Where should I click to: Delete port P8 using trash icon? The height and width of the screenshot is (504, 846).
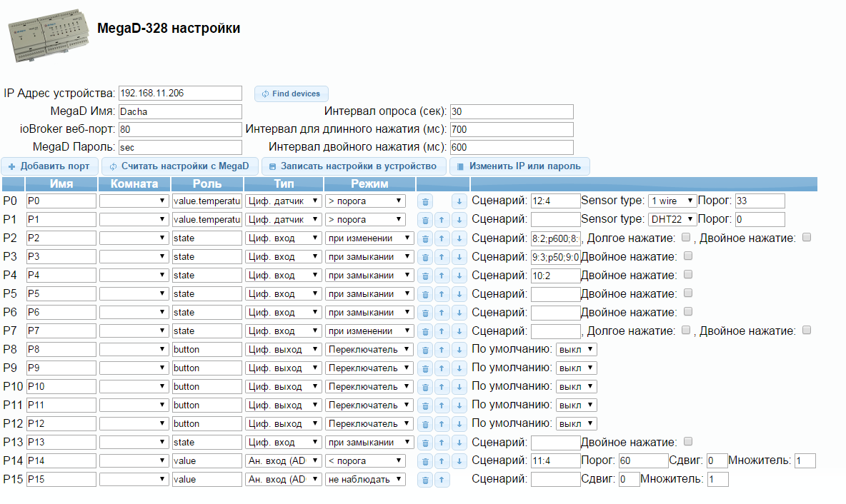(x=425, y=350)
